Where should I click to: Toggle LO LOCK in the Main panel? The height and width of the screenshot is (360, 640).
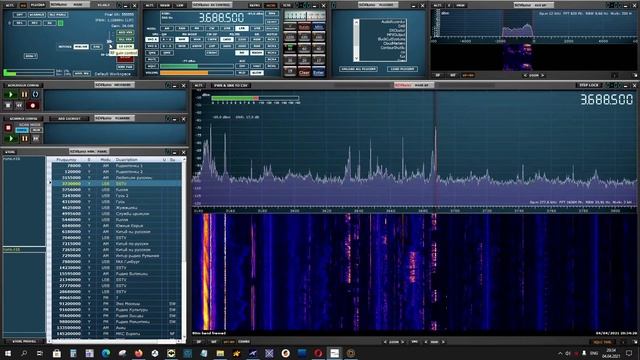click(125, 47)
